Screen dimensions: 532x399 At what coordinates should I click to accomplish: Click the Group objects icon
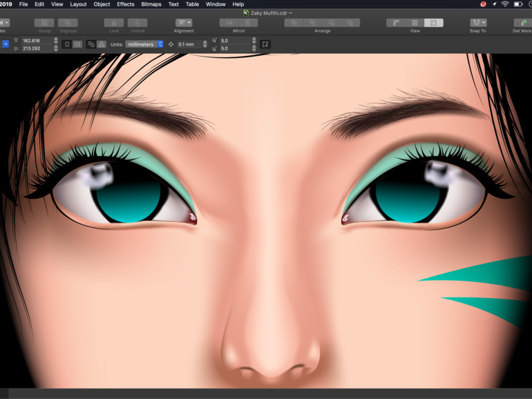44,23
